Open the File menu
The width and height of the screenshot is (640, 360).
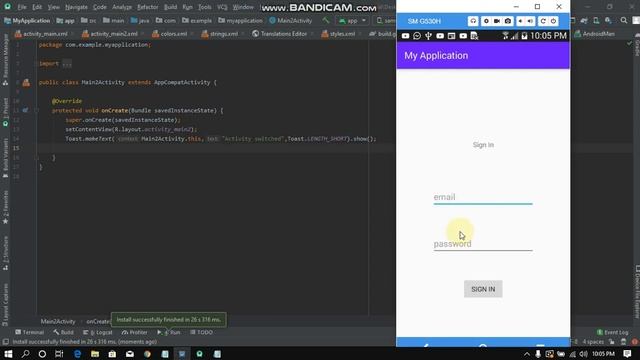point(22,7)
